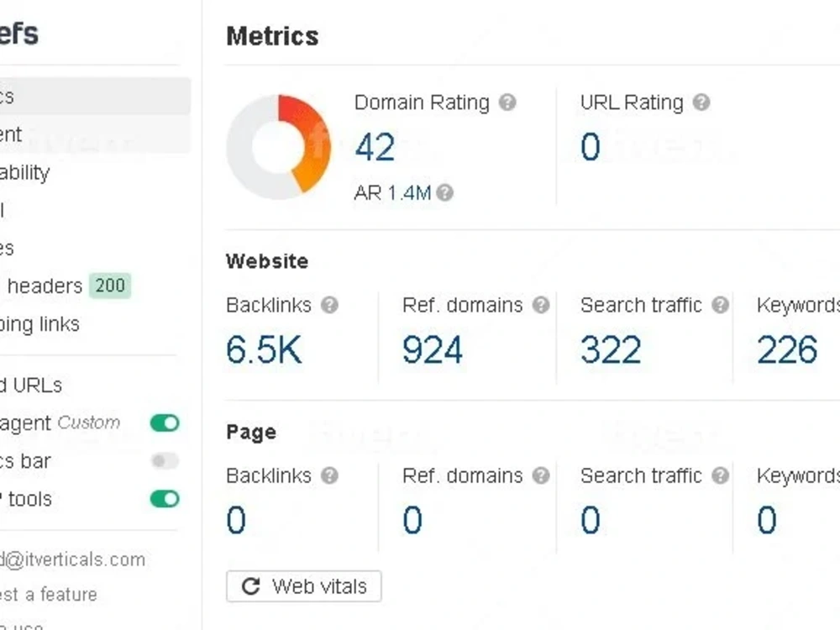840x630 pixels.
Task: Click Page Keywords value 0
Action: [767, 520]
